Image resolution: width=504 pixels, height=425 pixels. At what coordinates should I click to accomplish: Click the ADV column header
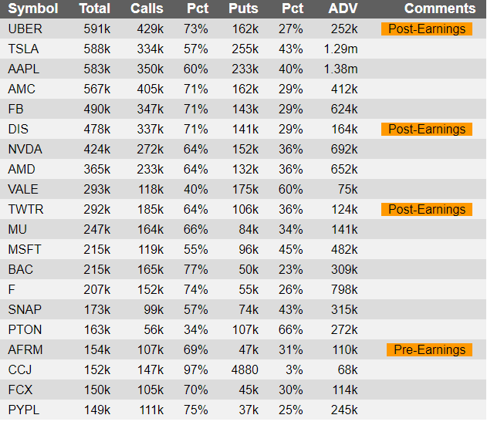pyautogui.click(x=343, y=8)
